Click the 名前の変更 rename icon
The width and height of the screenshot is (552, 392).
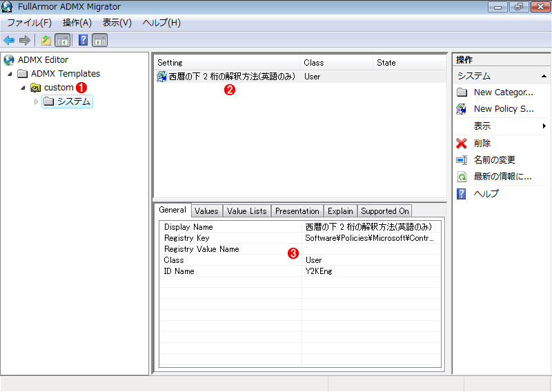click(462, 160)
